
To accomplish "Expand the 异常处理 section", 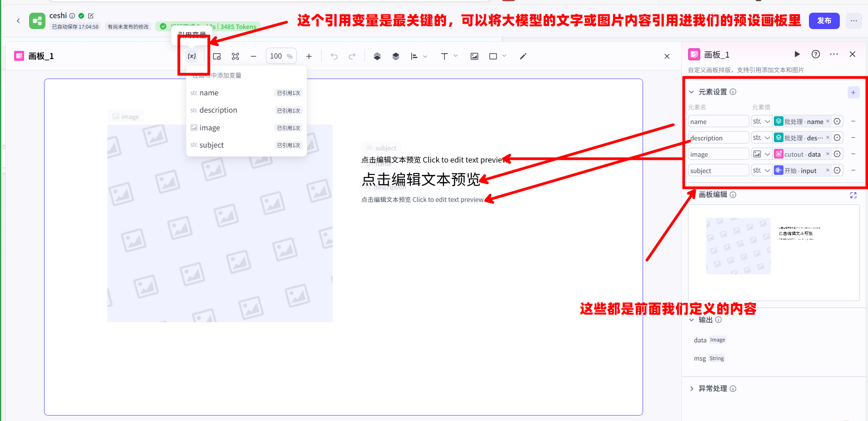I will pos(692,389).
